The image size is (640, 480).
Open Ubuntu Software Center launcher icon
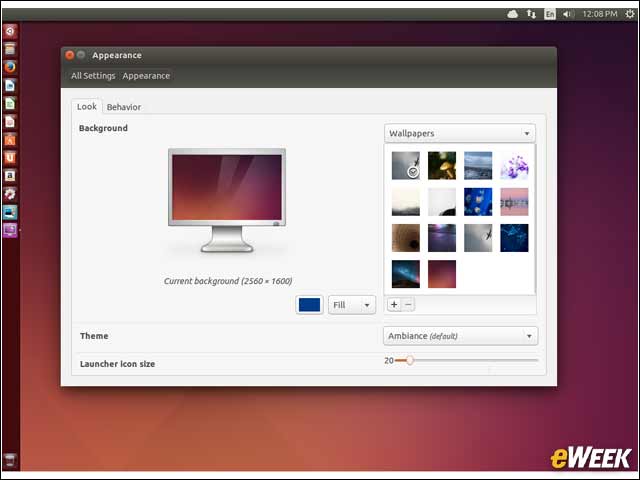10,140
